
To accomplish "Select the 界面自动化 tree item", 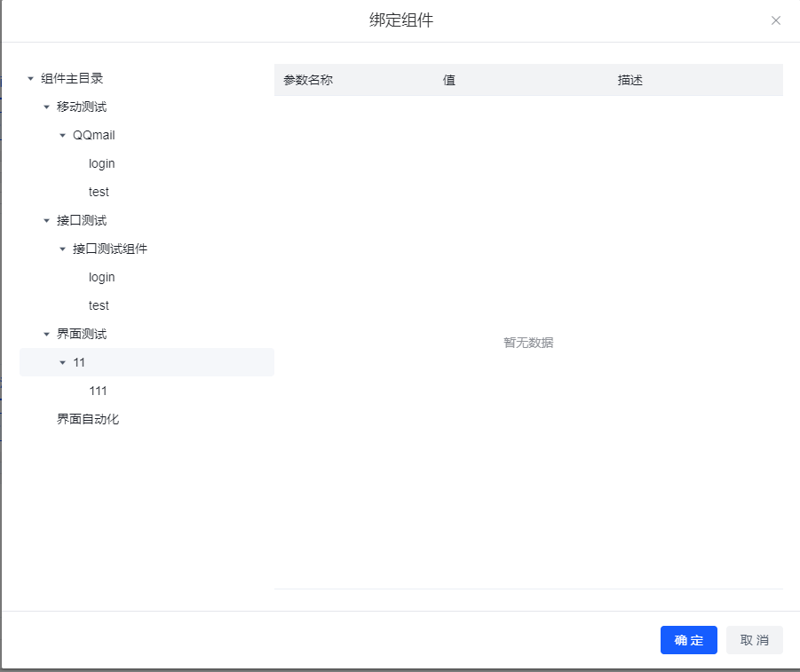I will (88, 419).
